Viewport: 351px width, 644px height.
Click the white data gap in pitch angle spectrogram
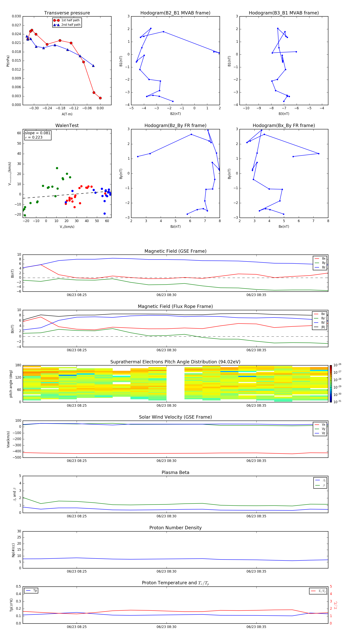[x=175, y=384]
